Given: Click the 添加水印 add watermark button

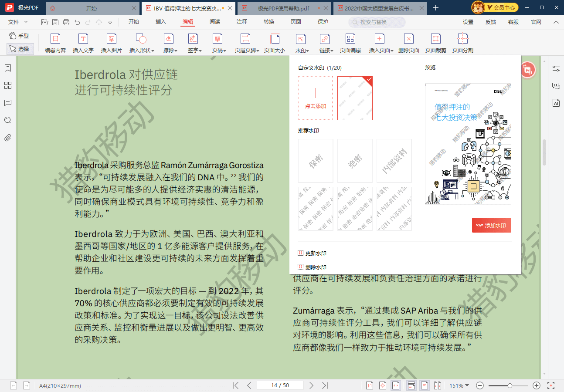Looking at the screenshot, I should [x=492, y=225].
